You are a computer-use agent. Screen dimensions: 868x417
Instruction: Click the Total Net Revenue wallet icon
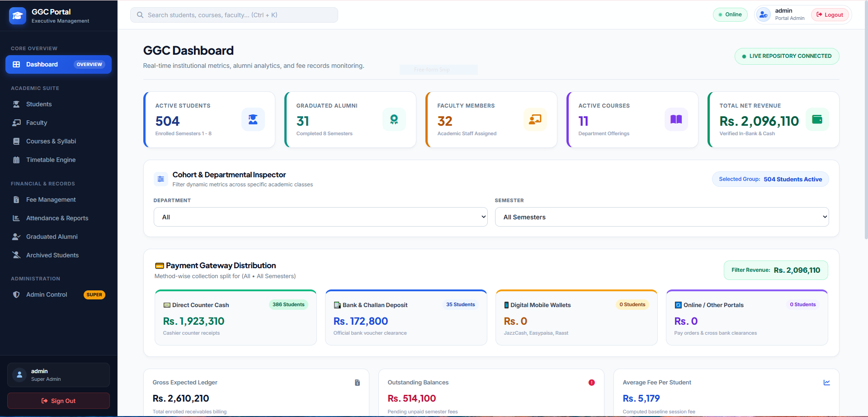point(817,119)
